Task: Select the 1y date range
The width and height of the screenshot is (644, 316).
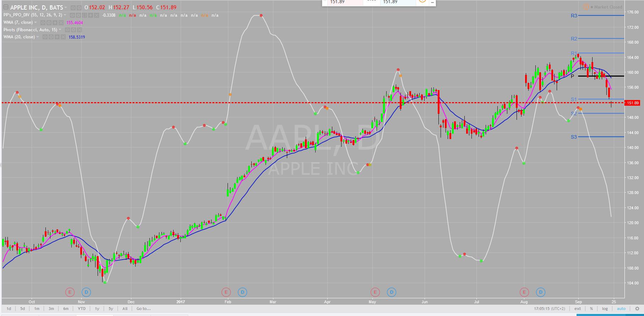Action: 97,309
